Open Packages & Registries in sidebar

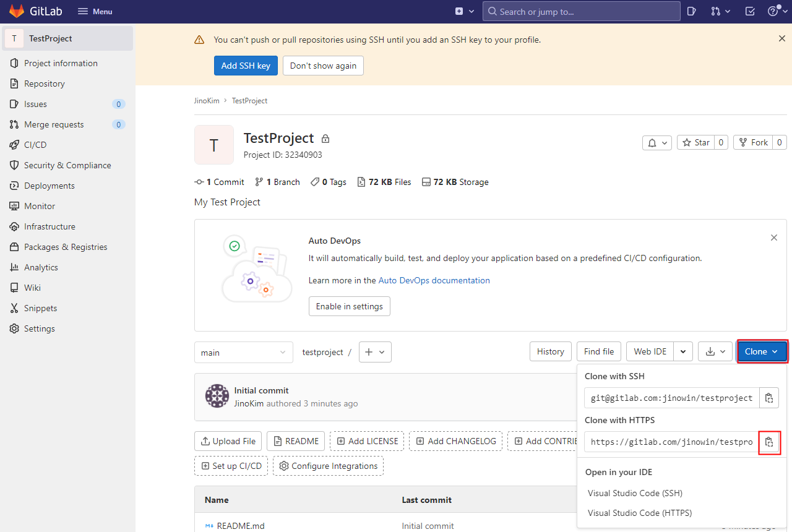coord(68,247)
